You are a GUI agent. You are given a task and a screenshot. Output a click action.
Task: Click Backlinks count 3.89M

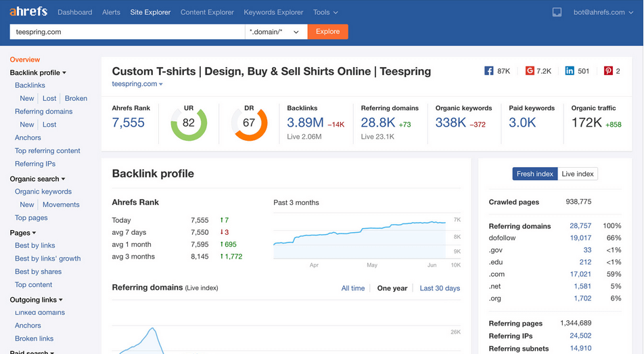coord(305,123)
